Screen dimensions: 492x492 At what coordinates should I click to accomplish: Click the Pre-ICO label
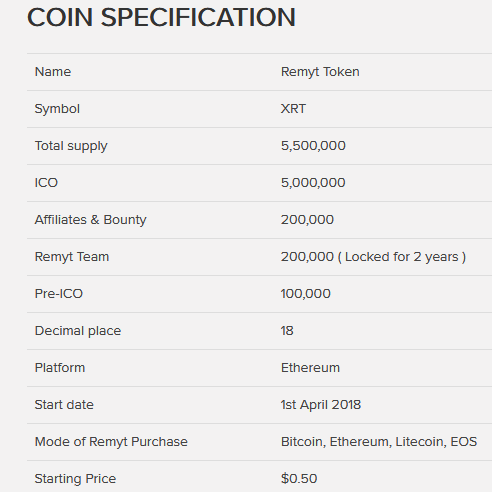tap(59, 294)
